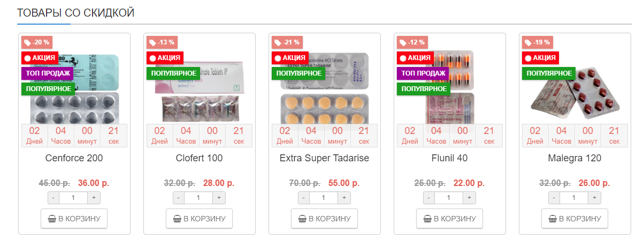644x246 pixels.
Task: Click the АКЦИЯ badge on Extra Super Tadarise
Action: 289,58
